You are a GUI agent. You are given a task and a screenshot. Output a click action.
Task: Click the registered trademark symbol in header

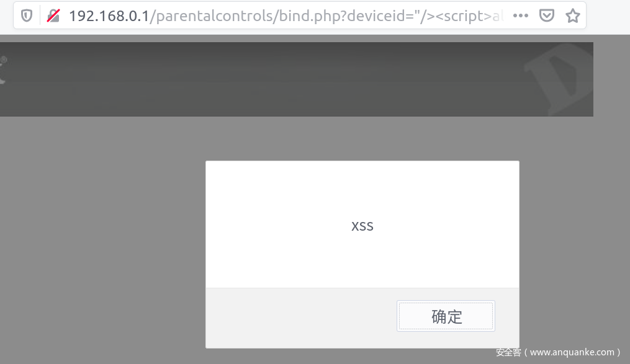tap(4, 60)
